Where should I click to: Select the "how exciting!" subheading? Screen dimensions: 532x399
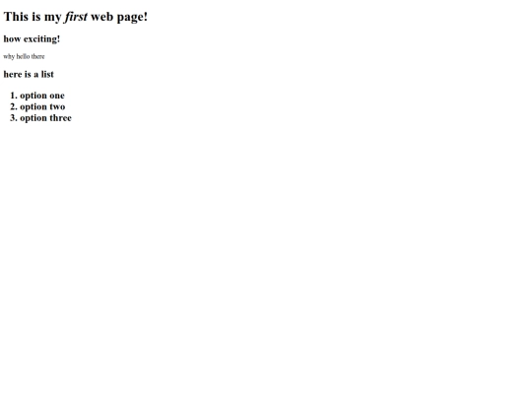coord(32,39)
